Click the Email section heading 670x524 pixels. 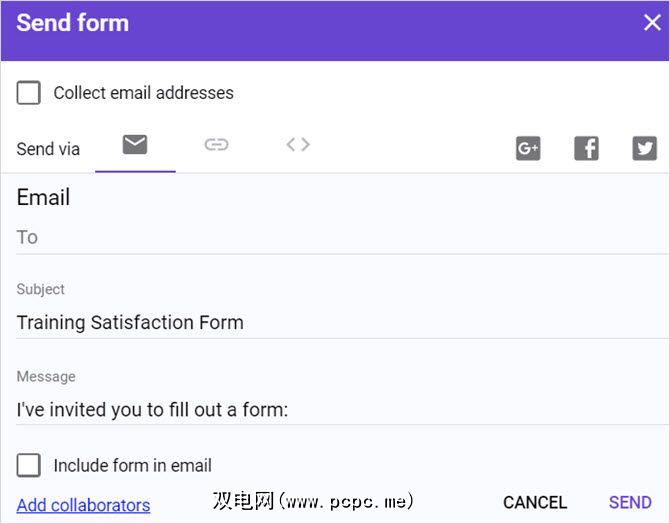tap(43, 197)
